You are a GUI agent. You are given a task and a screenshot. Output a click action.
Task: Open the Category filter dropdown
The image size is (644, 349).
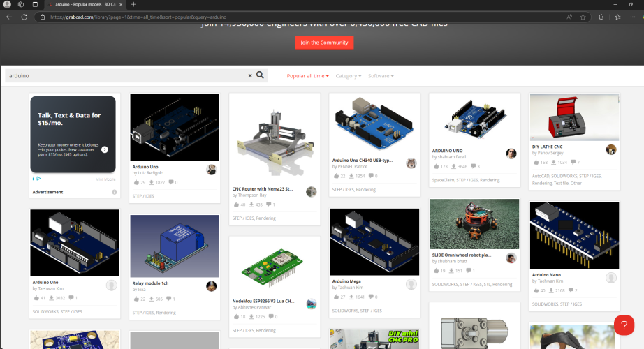pos(349,75)
